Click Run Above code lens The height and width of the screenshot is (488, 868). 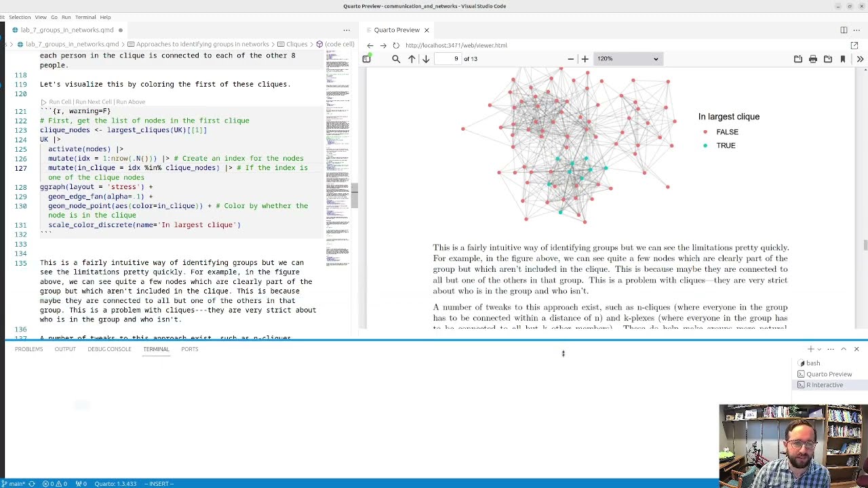click(130, 102)
